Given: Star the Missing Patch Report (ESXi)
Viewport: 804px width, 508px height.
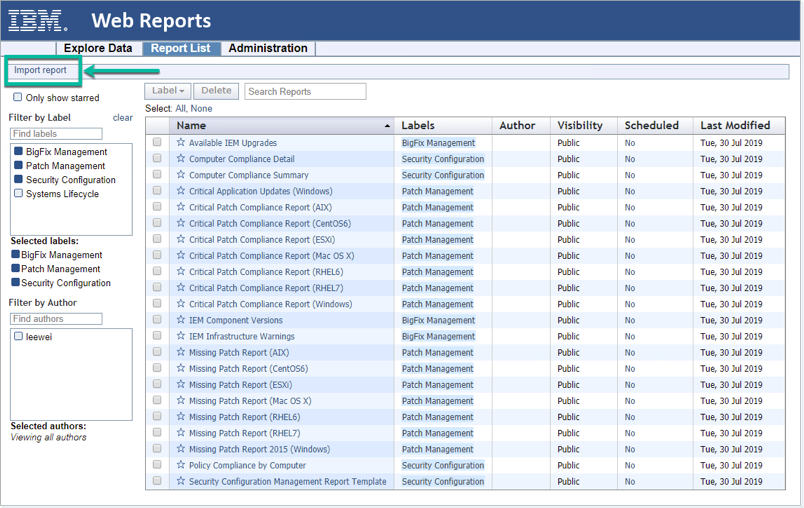Looking at the screenshot, I should pyautogui.click(x=180, y=384).
